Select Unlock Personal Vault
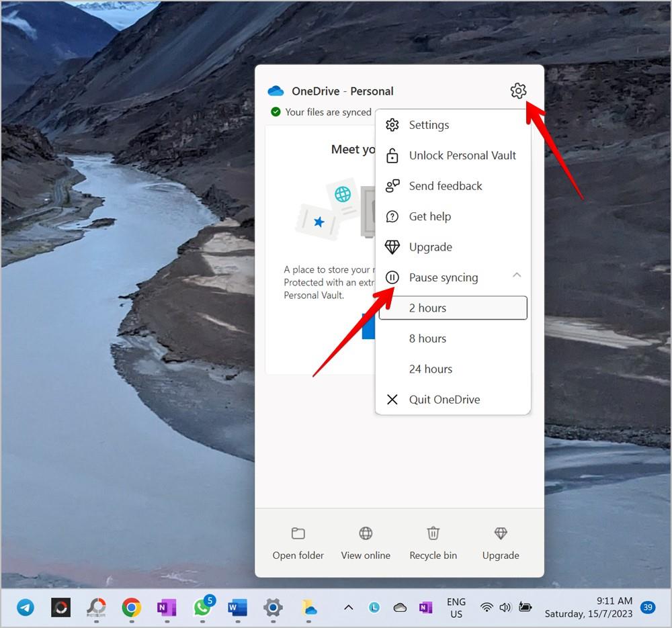The width and height of the screenshot is (672, 628). (x=453, y=156)
